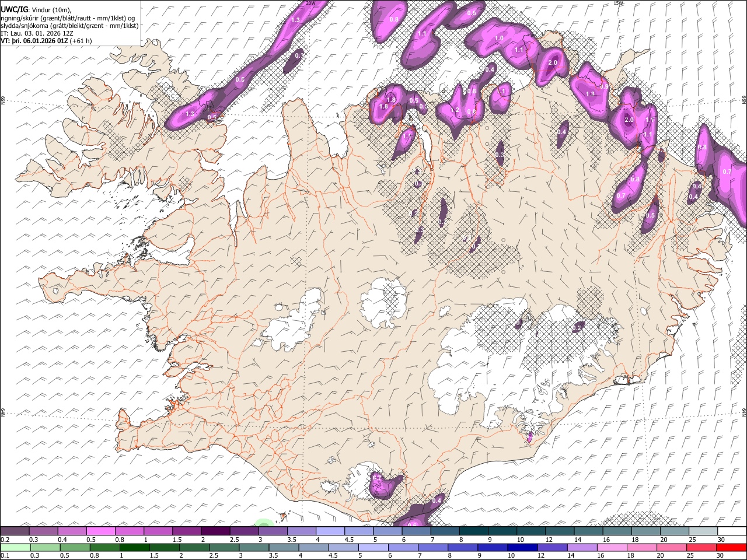The width and height of the screenshot is (747, 560).
Task: Click the '0.1' label under the lower legend
Action: tap(5, 555)
